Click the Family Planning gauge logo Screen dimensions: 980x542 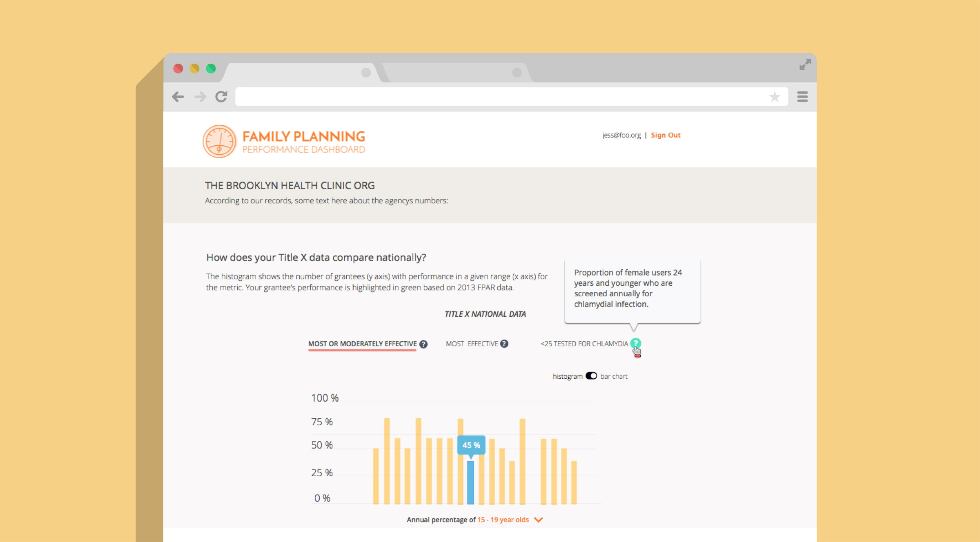tap(220, 142)
